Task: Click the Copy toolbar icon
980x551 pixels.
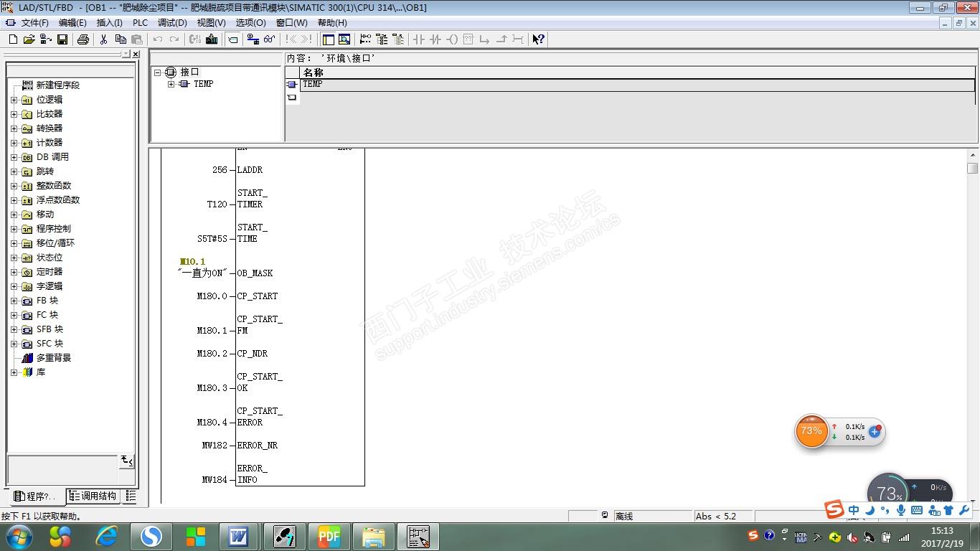Action: click(120, 39)
